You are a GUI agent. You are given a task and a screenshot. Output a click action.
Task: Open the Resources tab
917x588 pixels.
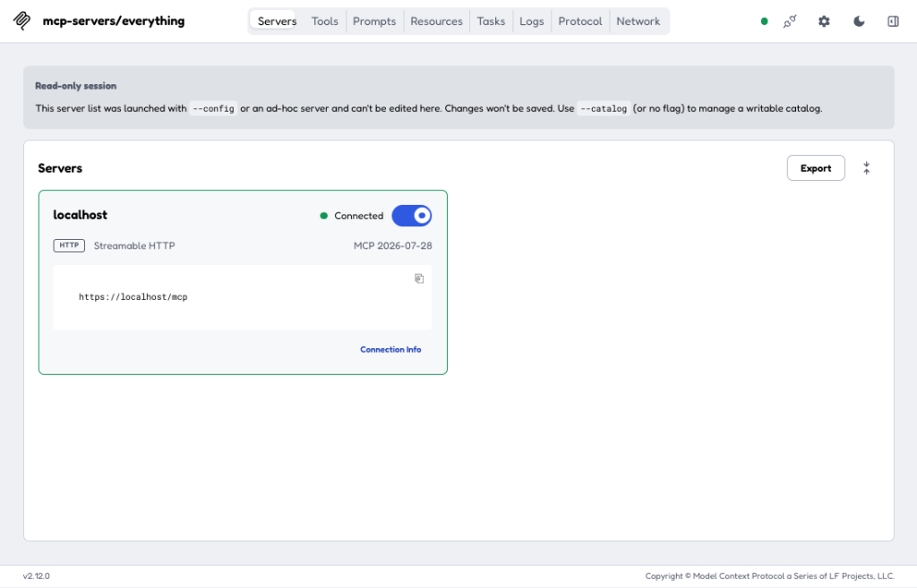tap(436, 21)
